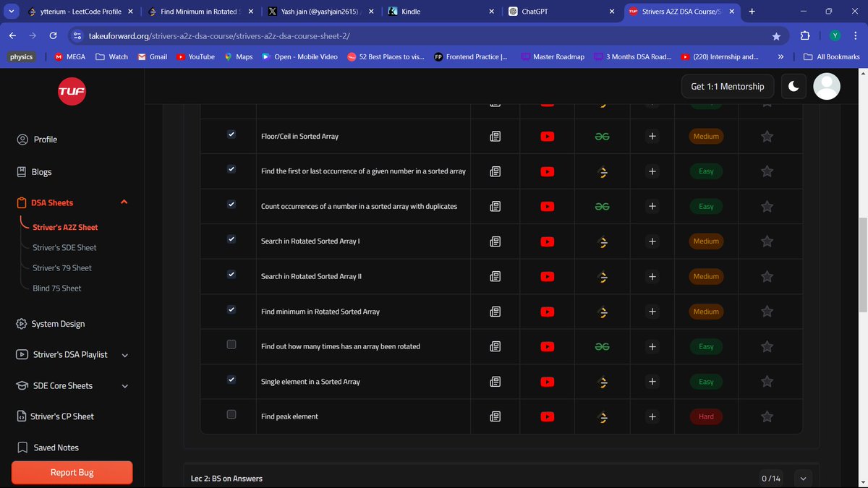The width and height of the screenshot is (868, 488).
Task: Open GeeksforGeeks link for array rotated count row
Action: pyautogui.click(x=602, y=346)
